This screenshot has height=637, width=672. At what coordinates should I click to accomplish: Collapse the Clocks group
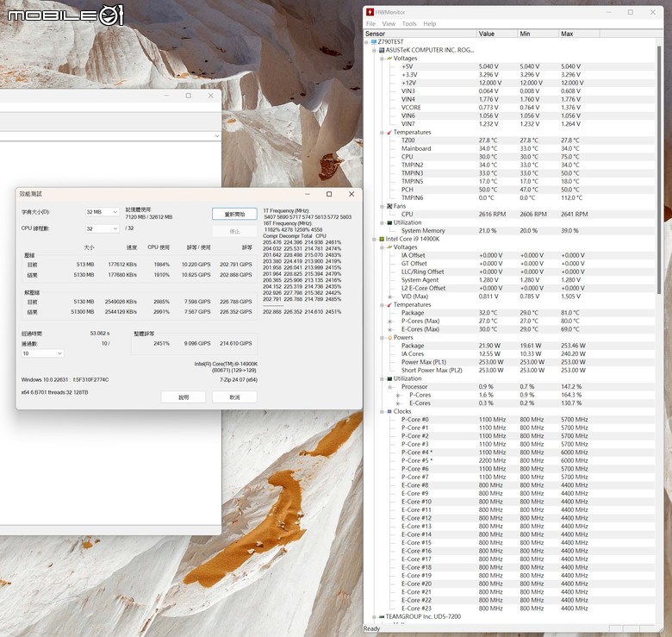point(382,411)
